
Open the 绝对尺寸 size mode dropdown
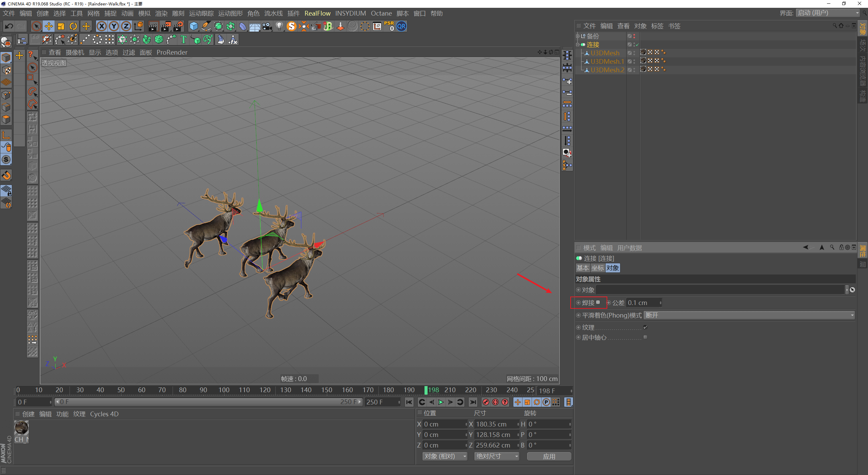tap(497, 456)
